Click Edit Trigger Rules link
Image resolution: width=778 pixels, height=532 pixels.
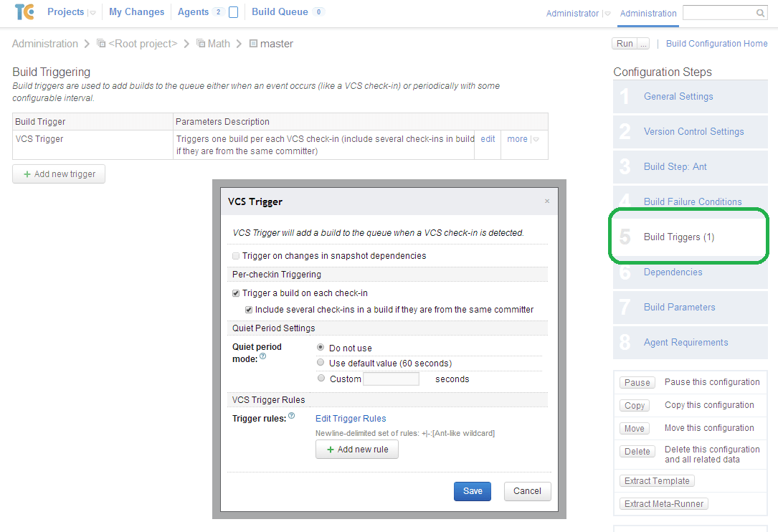351,418
